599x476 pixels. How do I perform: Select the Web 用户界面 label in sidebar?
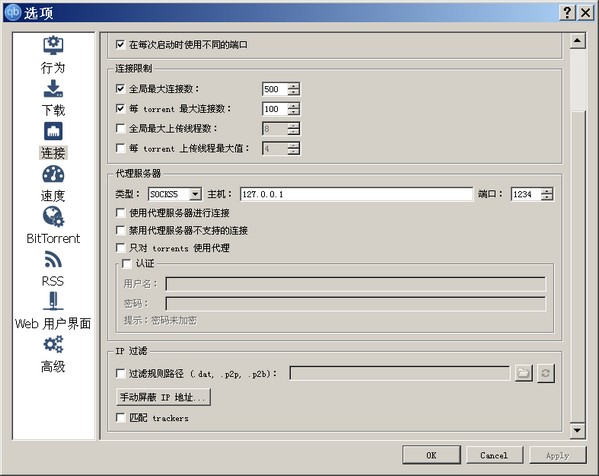point(53,324)
